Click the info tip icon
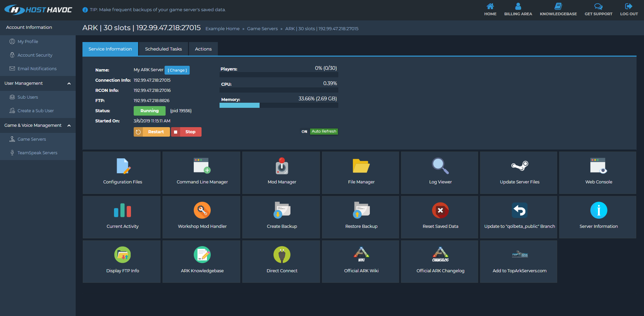Image resolution: width=644 pixels, height=316 pixels. [x=85, y=10]
